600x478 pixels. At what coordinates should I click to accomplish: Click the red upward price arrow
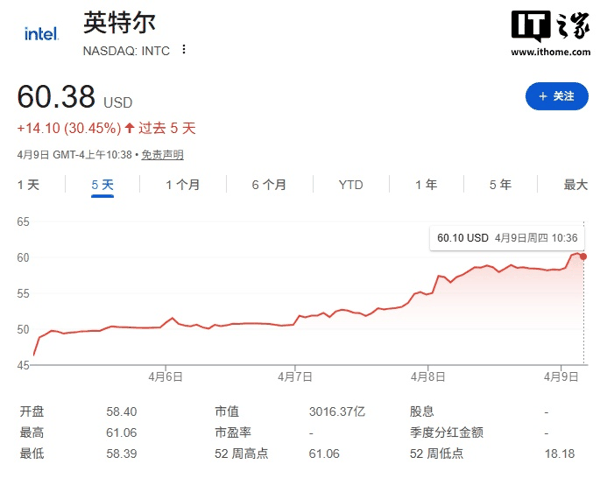129,128
